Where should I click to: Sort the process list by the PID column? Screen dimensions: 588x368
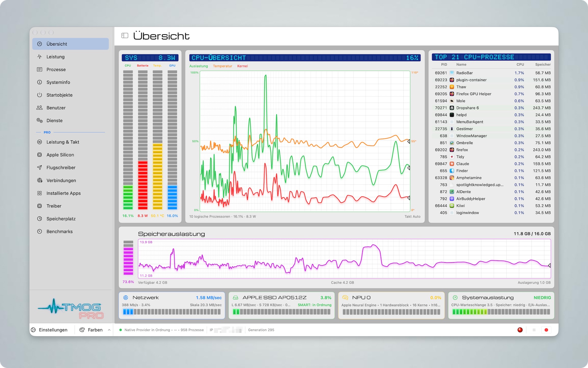(444, 65)
